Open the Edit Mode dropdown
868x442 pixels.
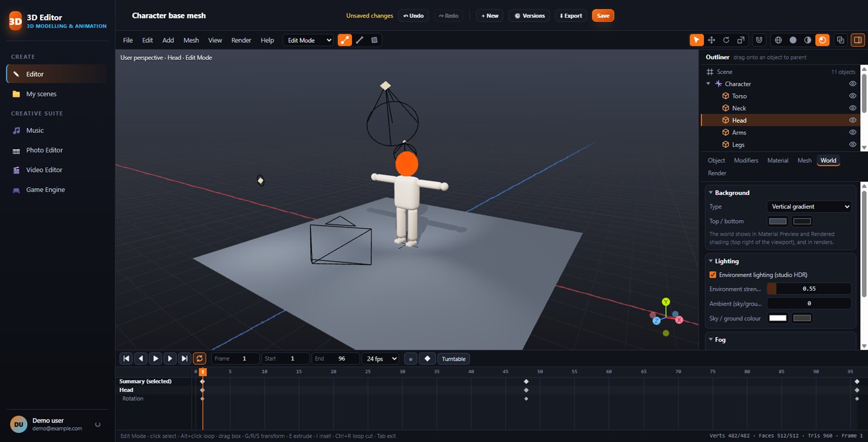[x=308, y=40]
